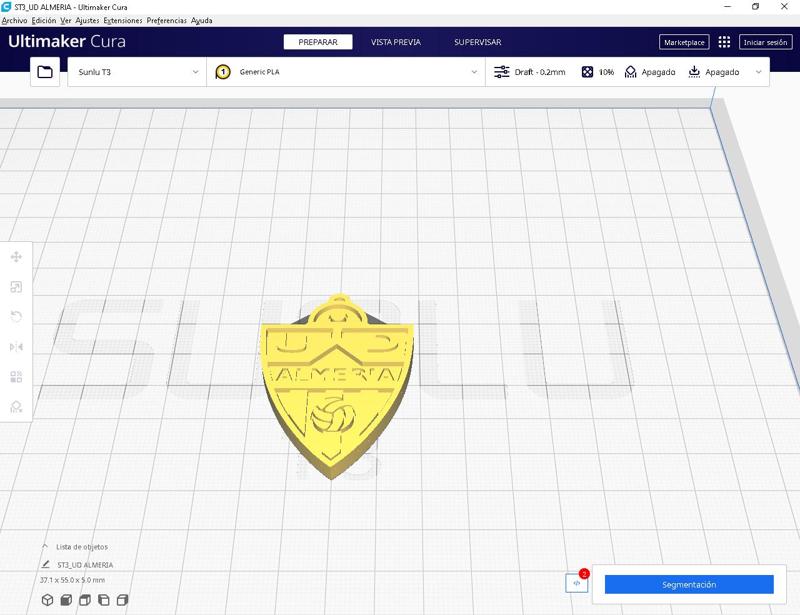Open the Ver menu
800x615 pixels.
(x=66, y=20)
